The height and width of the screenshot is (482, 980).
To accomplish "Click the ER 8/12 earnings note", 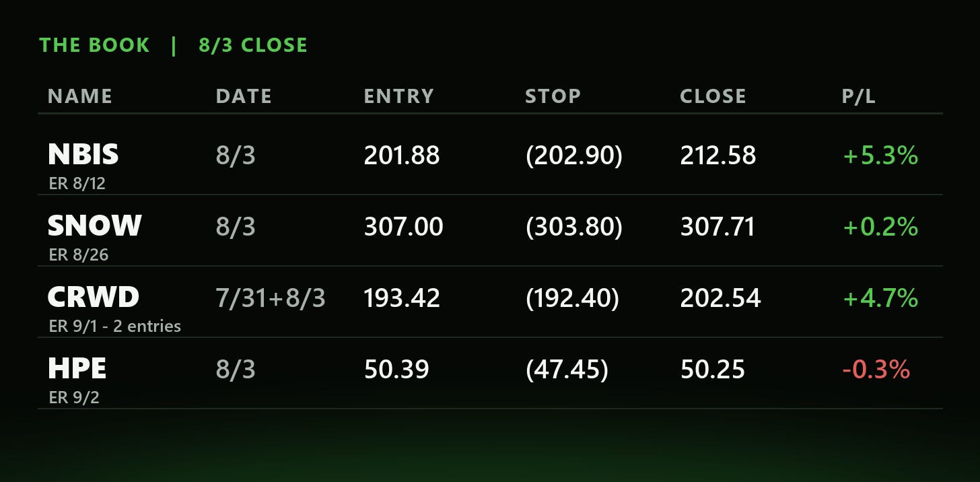I will [77, 184].
